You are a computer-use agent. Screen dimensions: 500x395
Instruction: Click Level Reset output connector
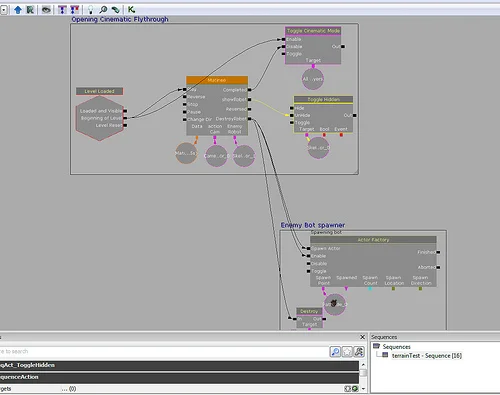click(x=125, y=125)
